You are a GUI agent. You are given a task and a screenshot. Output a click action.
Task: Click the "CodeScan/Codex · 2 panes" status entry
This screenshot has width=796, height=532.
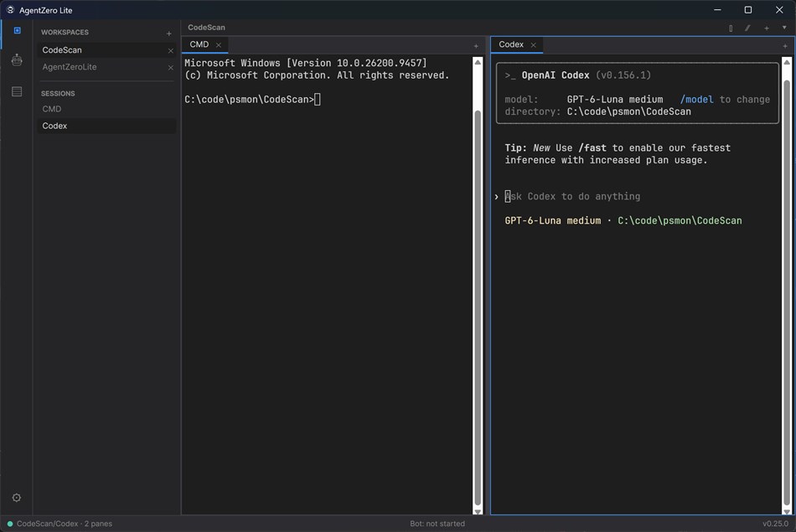pos(65,524)
